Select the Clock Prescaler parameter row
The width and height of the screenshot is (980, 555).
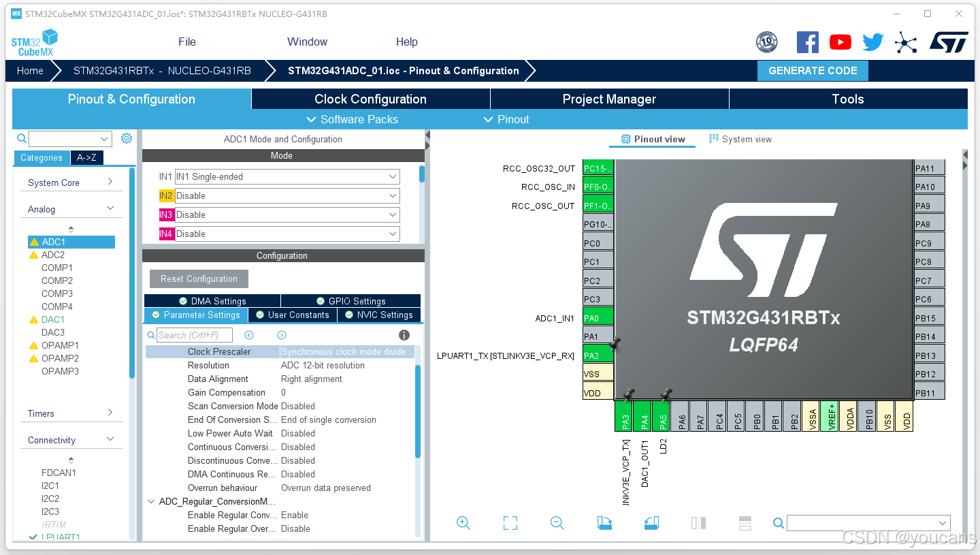point(280,351)
